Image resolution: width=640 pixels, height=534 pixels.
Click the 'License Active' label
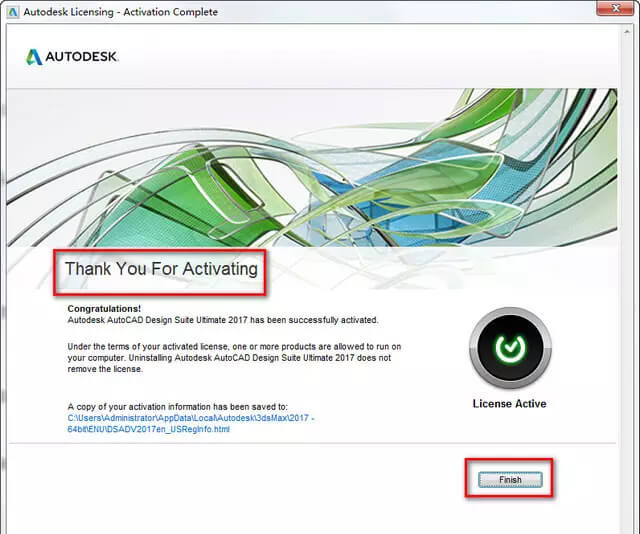pyautogui.click(x=509, y=404)
